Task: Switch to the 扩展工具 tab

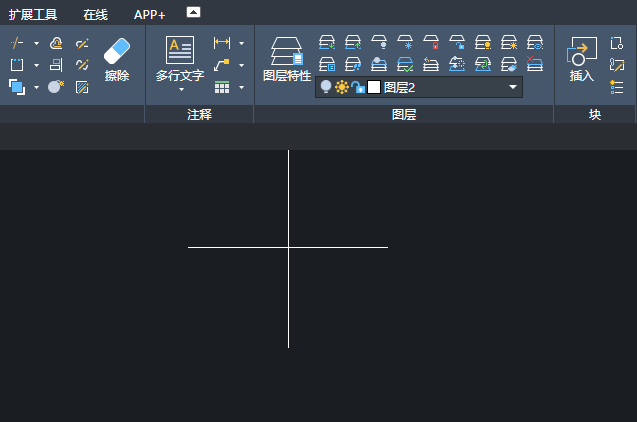Action: [x=33, y=15]
